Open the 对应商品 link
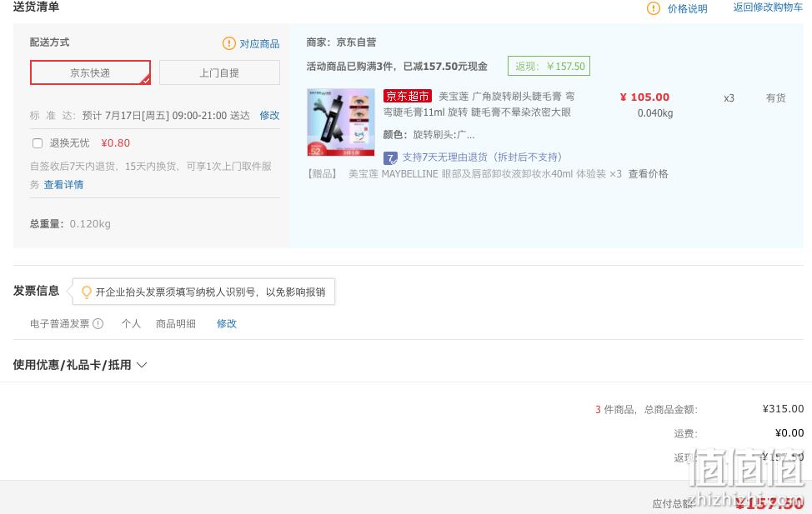This screenshot has width=812, height=514. tap(259, 43)
